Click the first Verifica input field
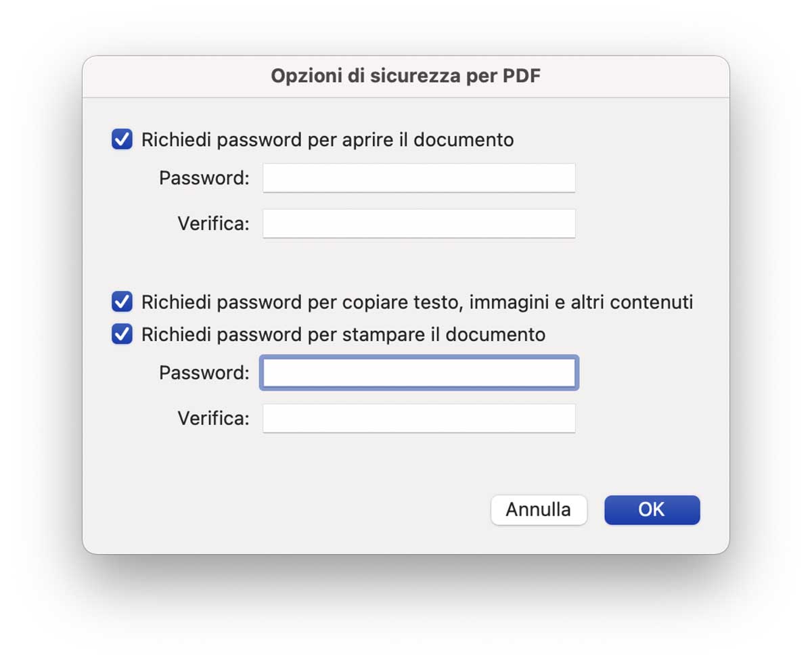This screenshot has height=663, width=812. [419, 223]
